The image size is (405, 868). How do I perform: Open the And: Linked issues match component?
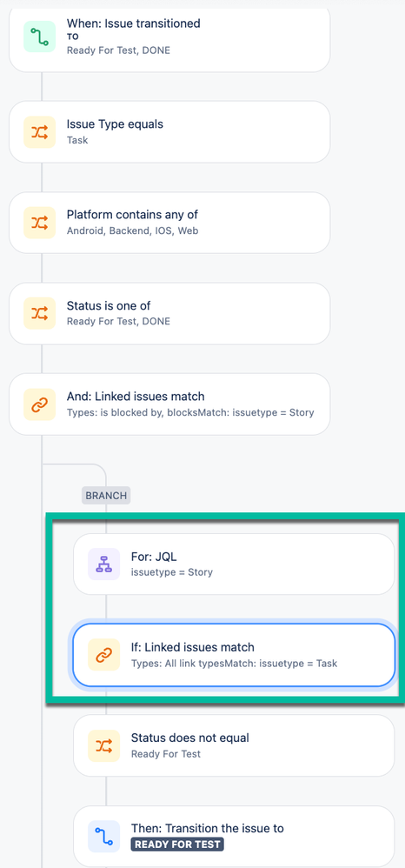coord(169,404)
